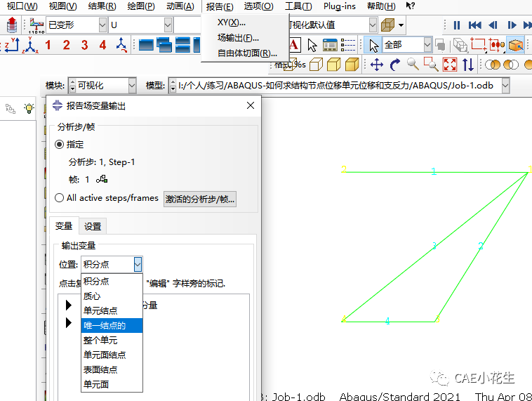Click the rotate view triad icon
This screenshot has height=401, width=532.
121,45
